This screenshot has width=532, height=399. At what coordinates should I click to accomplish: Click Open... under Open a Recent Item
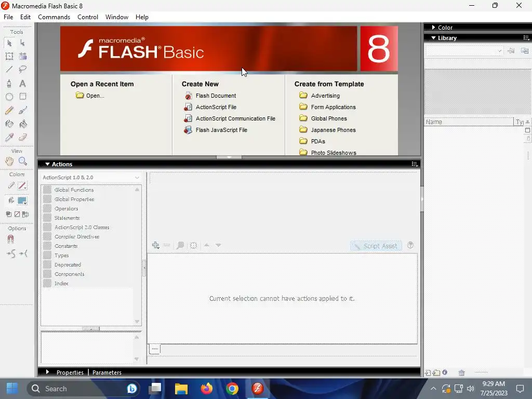pyautogui.click(x=90, y=96)
